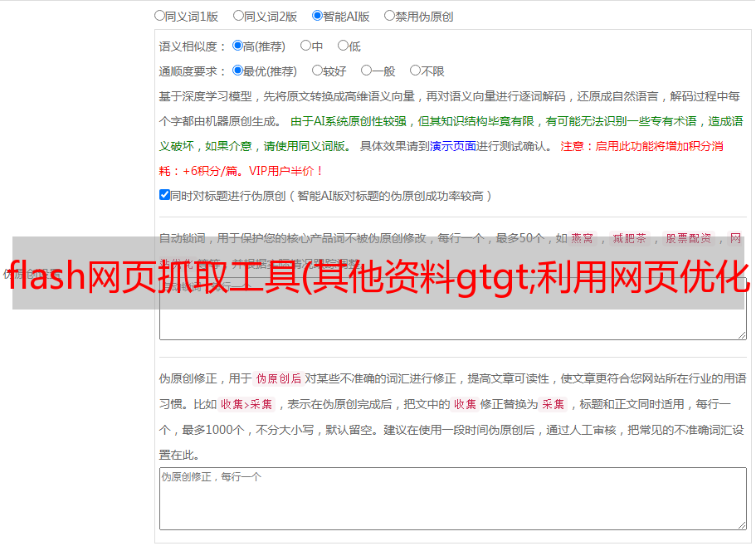Click the 股票配资 example tag

point(689,238)
